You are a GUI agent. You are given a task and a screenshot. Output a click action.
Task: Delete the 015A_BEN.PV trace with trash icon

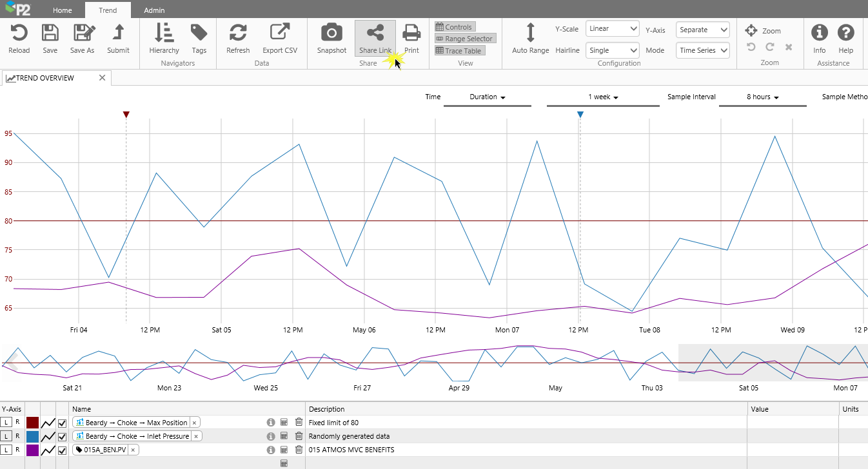pyautogui.click(x=299, y=450)
